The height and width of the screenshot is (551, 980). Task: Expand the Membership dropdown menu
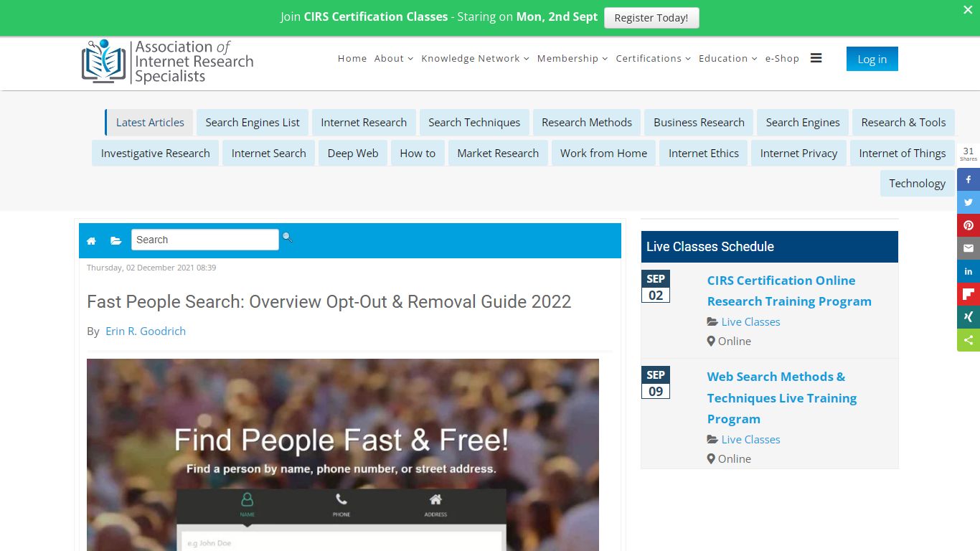[573, 59]
